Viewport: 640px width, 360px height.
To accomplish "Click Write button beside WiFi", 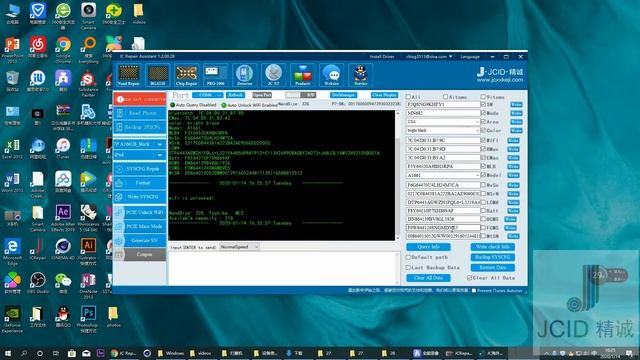I will tap(513, 140).
